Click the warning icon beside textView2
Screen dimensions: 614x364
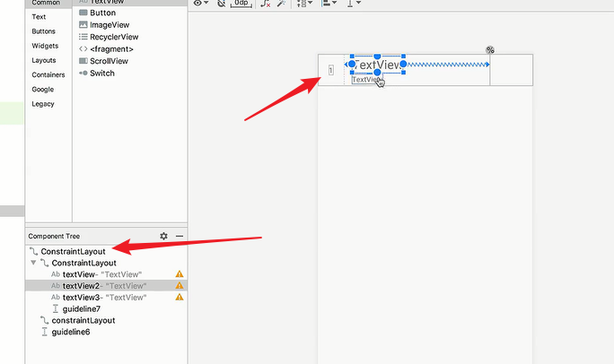coord(180,285)
